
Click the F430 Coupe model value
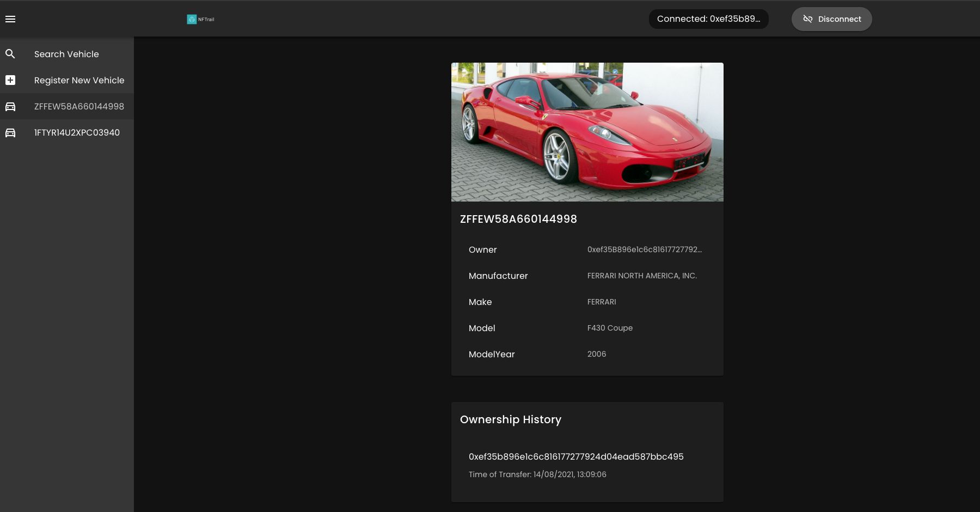tap(610, 328)
